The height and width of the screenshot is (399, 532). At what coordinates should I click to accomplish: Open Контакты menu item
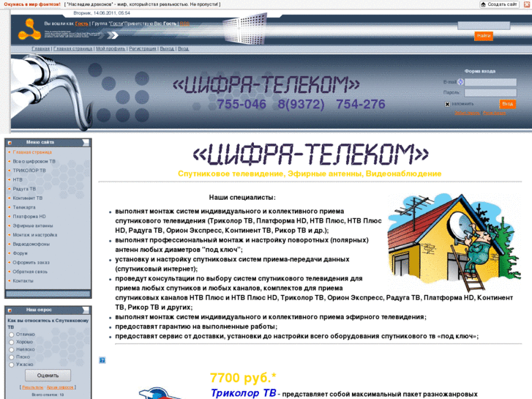pos(23,280)
